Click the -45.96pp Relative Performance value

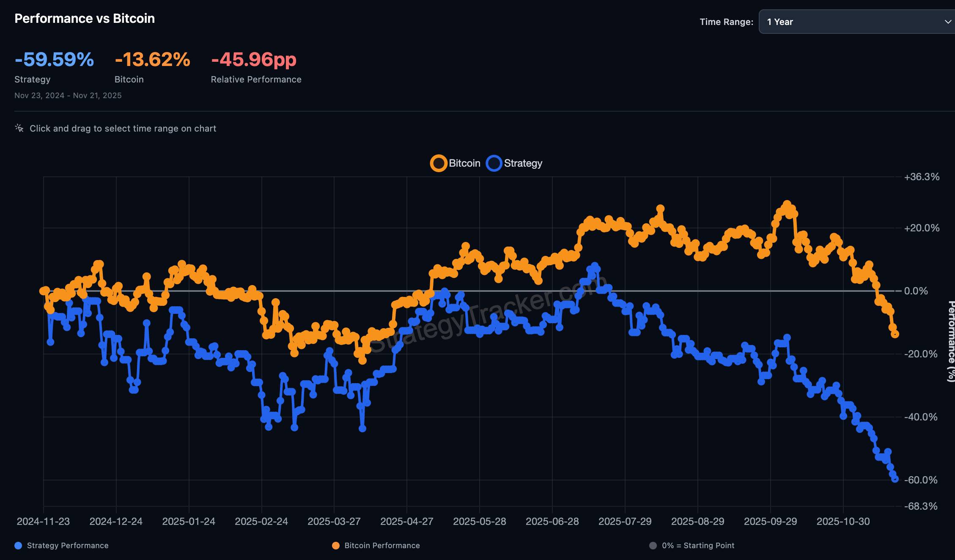(x=254, y=60)
